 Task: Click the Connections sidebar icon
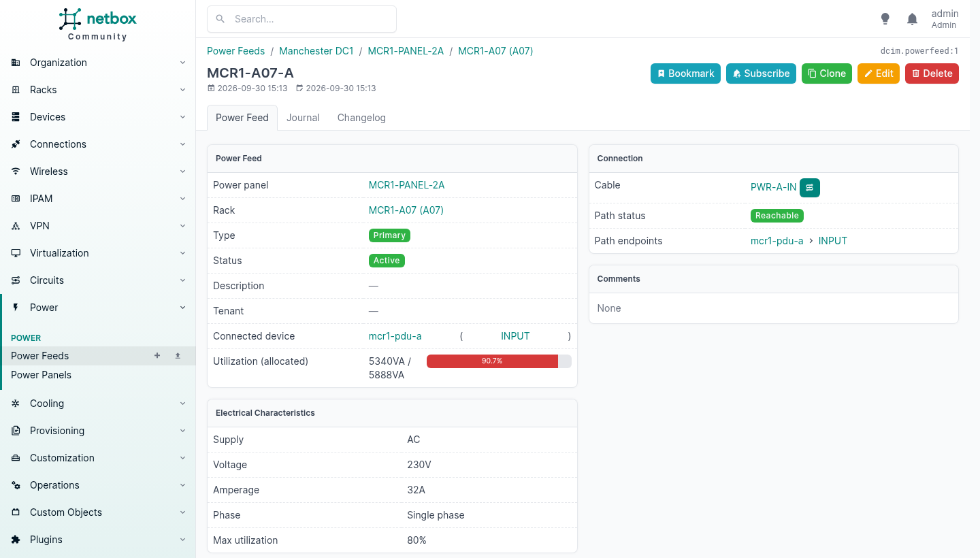(x=16, y=144)
